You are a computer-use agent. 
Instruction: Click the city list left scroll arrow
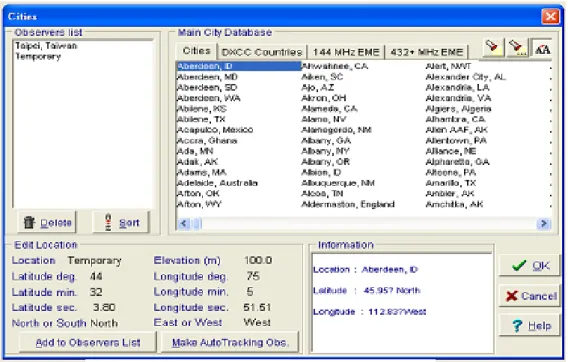[x=183, y=224]
